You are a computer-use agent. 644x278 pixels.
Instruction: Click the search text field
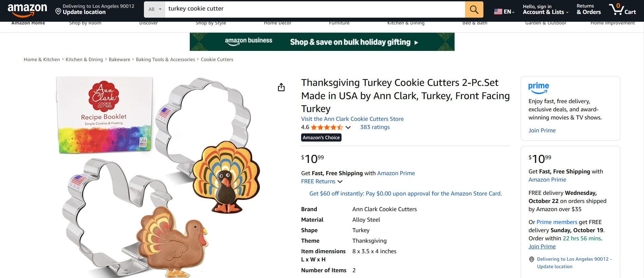pos(315,9)
